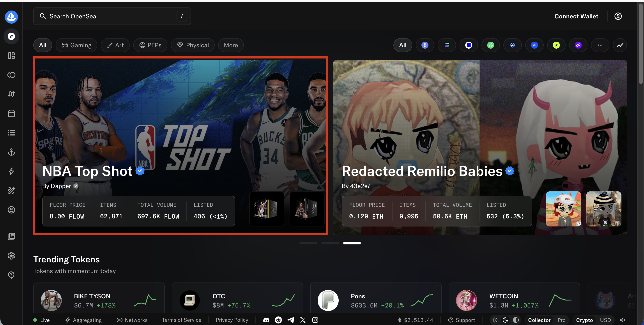Select the Art category tab
The image size is (644, 325).
tap(115, 45)
